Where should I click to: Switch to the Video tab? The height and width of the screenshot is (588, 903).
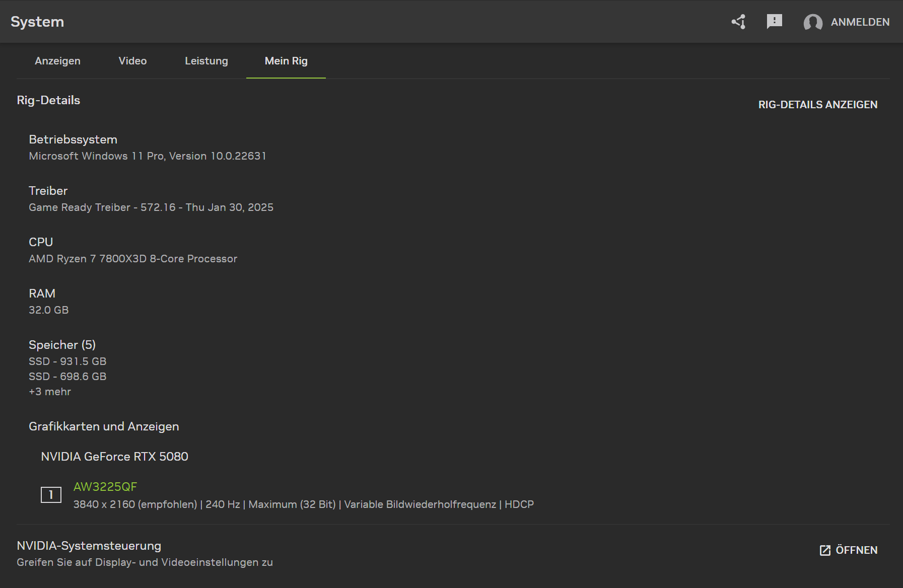coord(132,61)
